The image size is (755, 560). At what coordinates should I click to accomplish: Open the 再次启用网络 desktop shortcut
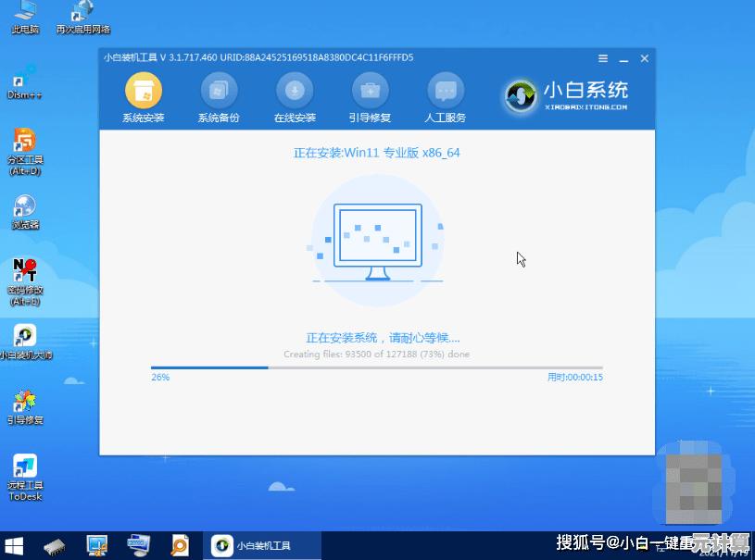point(82,18)
